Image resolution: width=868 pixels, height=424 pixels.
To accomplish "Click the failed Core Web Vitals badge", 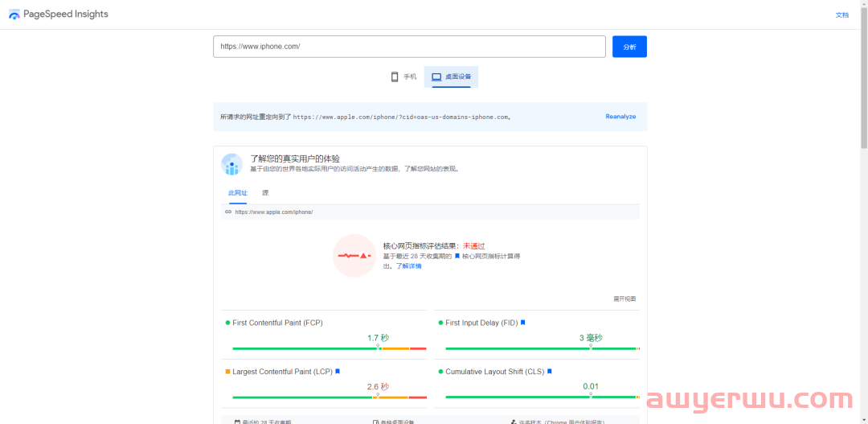I will 354,256.
